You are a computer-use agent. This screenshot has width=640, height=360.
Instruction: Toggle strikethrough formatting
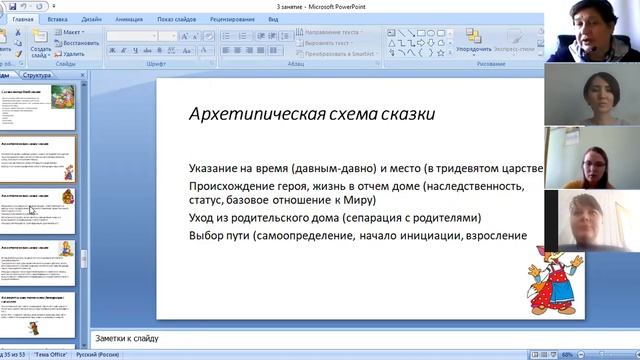pyautogui.click(x=148, y=51)
